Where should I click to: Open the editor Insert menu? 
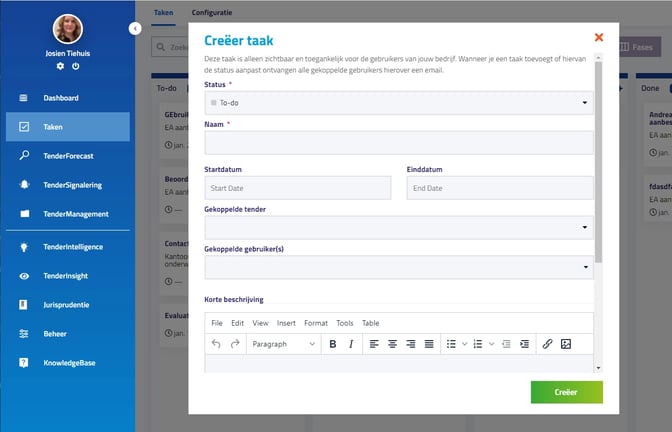click(x=286, y=323)
